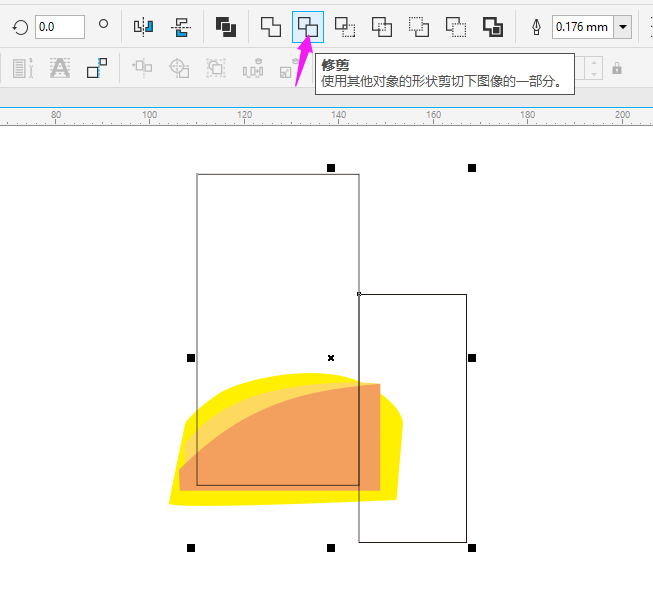Click the selection center X marker
The width and height of the screenshot is (653, 603).
[x=331, y=357]
